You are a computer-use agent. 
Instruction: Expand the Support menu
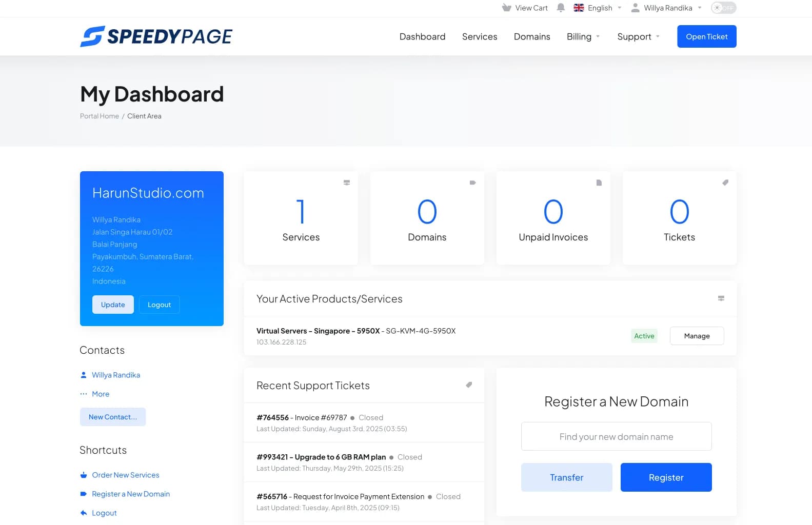coord(638,36)
